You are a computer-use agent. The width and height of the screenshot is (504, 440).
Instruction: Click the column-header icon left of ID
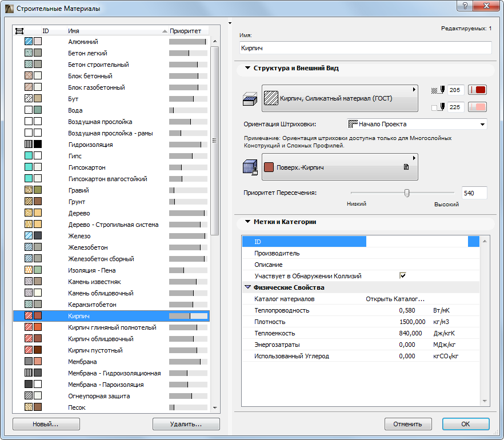[x=19, y=31]
